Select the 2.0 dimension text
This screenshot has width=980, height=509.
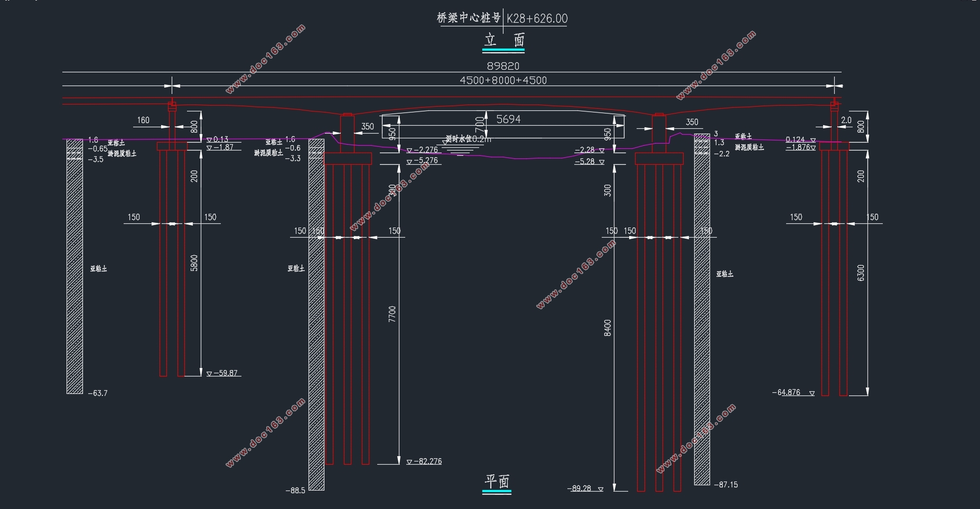click(846, 120)
